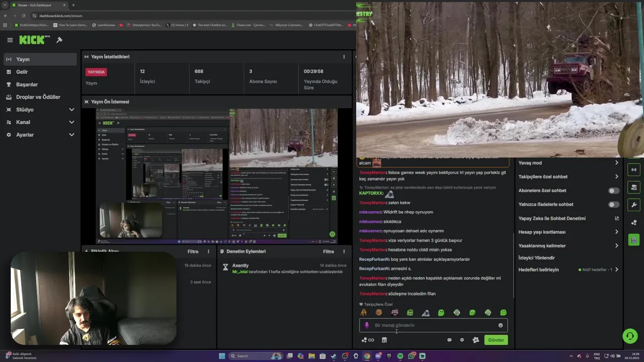Image resolution: width=644 pixels, height=362 pixels.
Task: Insert the first follower emote in the emote row
Action: 363,313
